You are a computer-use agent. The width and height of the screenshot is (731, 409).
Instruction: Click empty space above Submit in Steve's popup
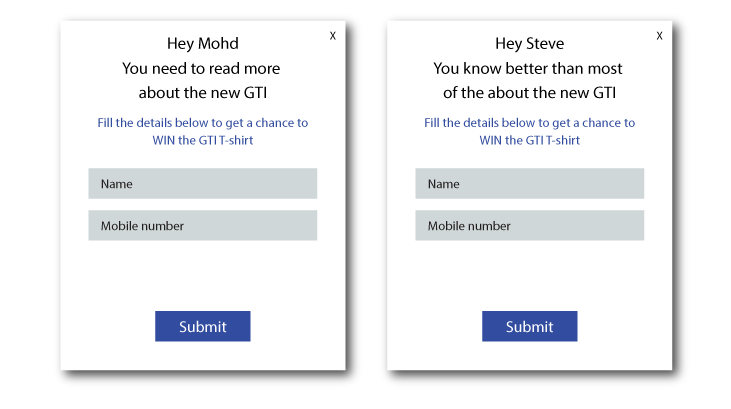click(x=529, y=275)
